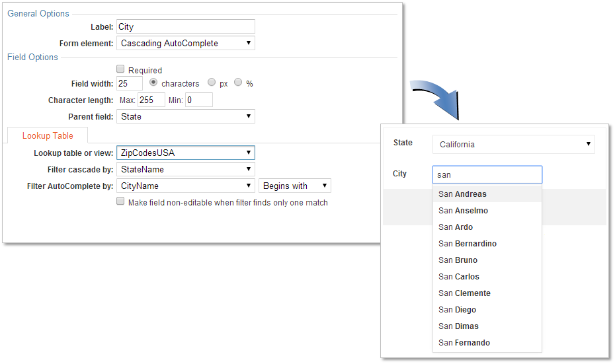Open the Filter cascade by dropdown

click(x=186, y=169)
